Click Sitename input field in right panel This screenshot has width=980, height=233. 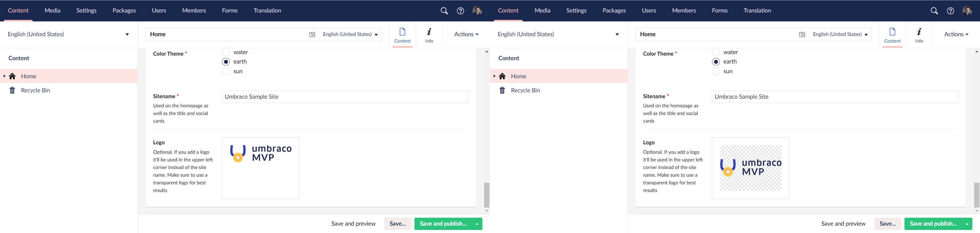[x=835, y=97]
